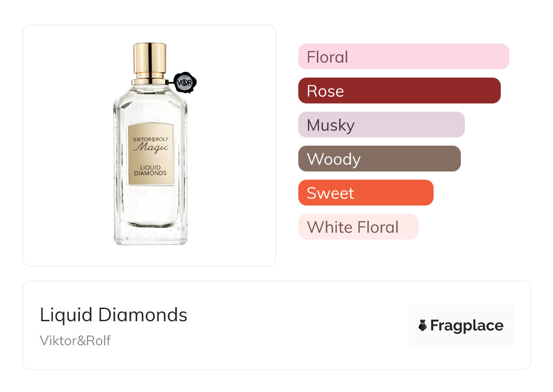Pick the brown Woody accord bar
Viewport: 553px width, 392px height.
[379, 159]
